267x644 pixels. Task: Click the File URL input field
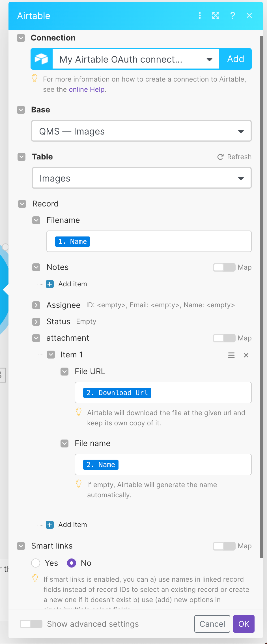pos(163,393)
